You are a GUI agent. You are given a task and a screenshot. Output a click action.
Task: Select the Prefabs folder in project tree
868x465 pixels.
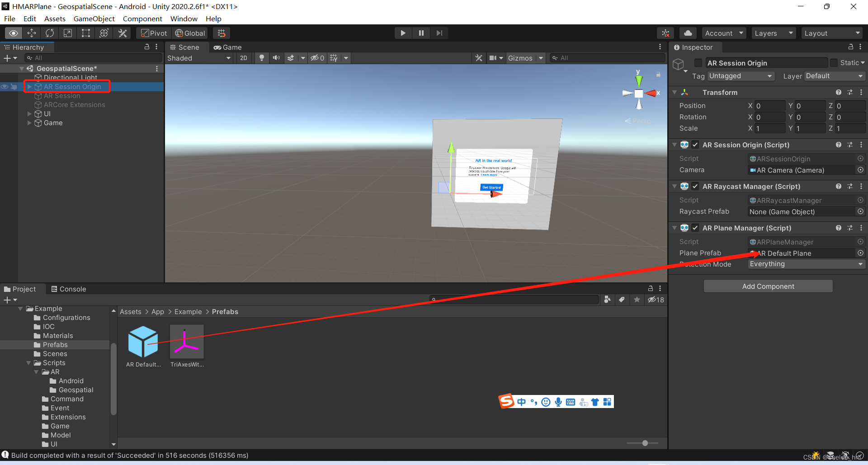click(55, 345)
